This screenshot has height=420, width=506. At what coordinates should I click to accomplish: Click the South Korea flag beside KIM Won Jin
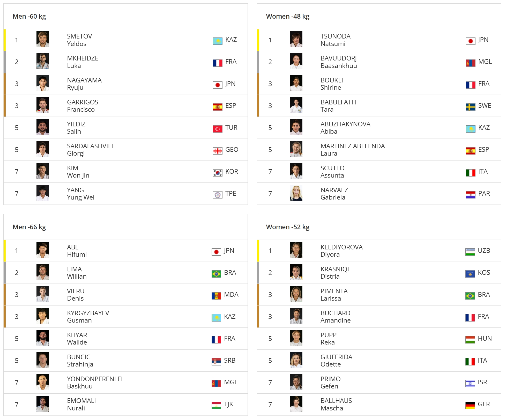218,173
